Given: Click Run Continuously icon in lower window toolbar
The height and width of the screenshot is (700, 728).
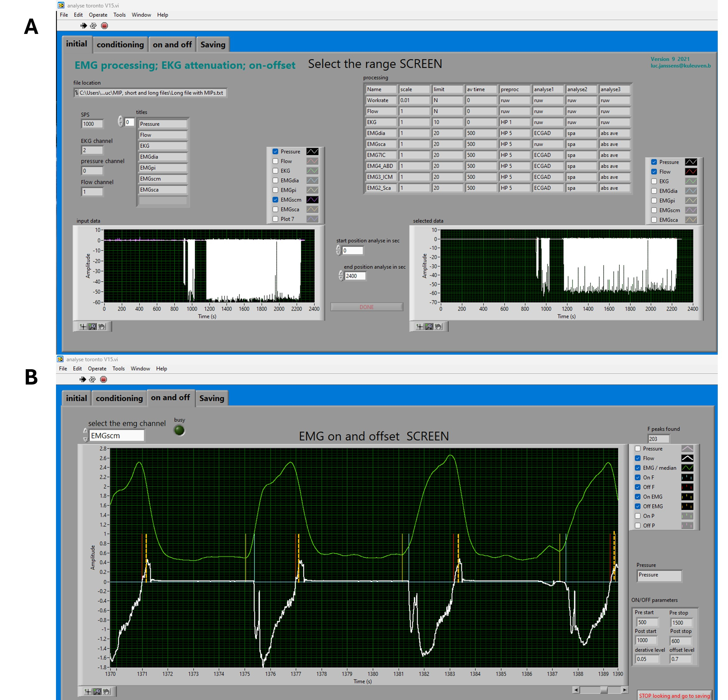Looking at the screenshot, I should click(92, 379).
